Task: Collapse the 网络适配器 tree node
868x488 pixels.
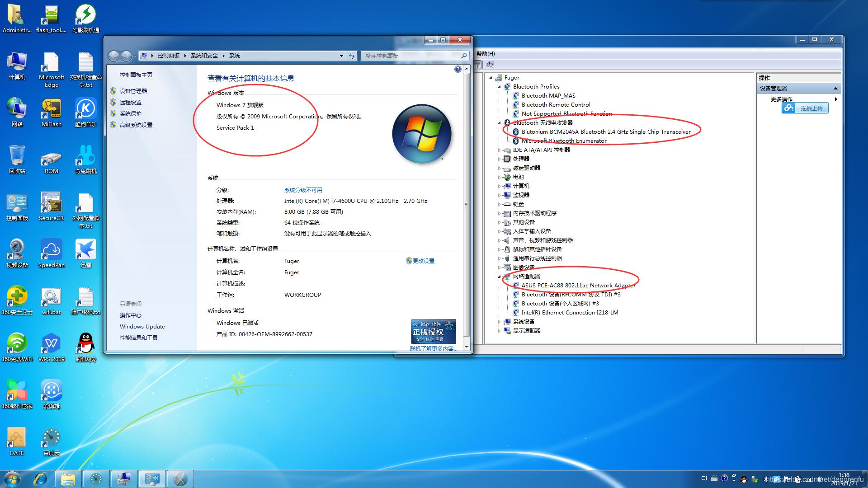Action: tap(500, 277)
